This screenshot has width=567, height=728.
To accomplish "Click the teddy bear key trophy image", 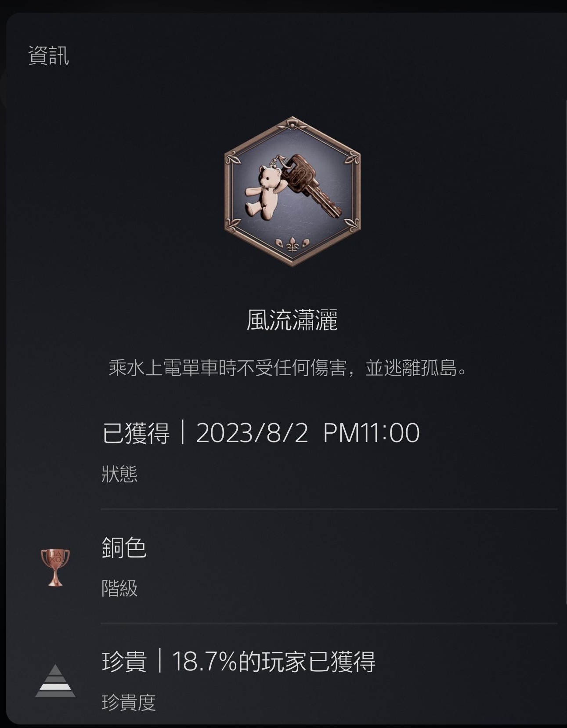I will [x=292, y=192].
